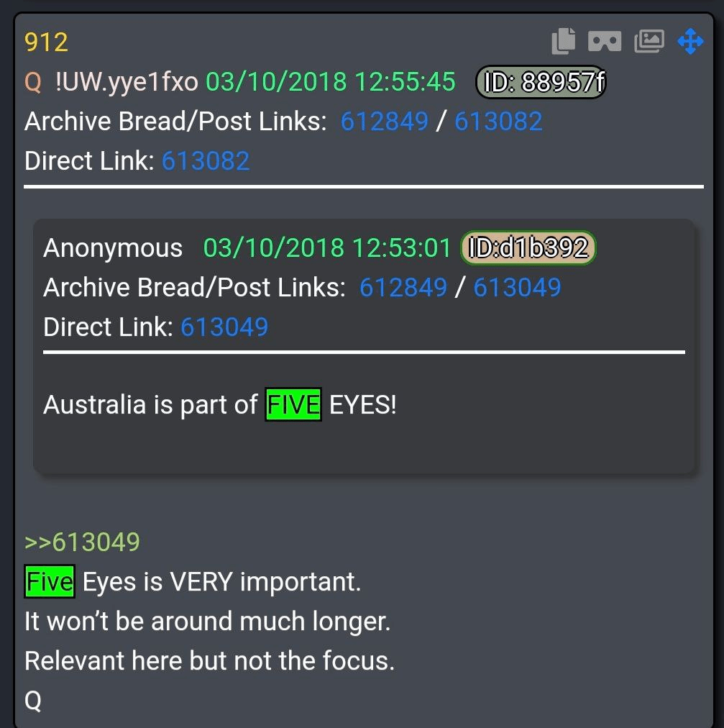Click highlighted Five in Q reply
Viewport: 724px width, 728px height.
coord(50,581)
